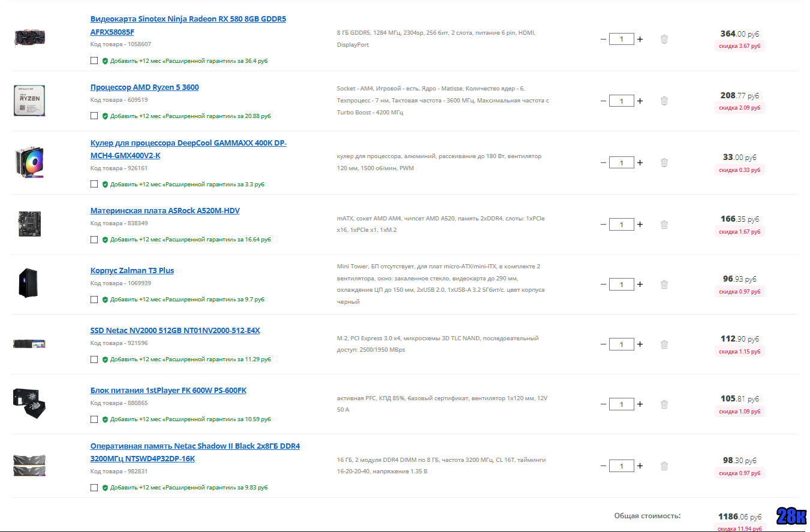Click quantity field for ASRock A520M-HDV
The height and width of the screenshot is (532, 810).
point(621,224)
